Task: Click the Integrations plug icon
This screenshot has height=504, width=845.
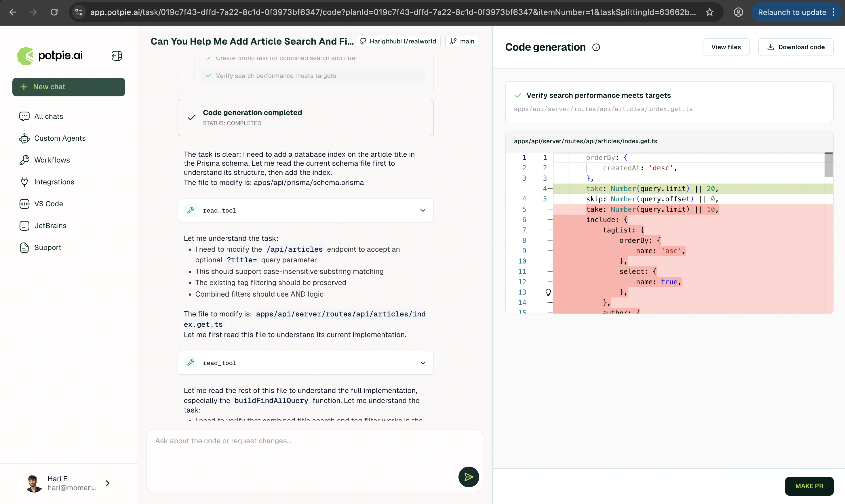Action: pyautogui.click(x=24, y=182)
